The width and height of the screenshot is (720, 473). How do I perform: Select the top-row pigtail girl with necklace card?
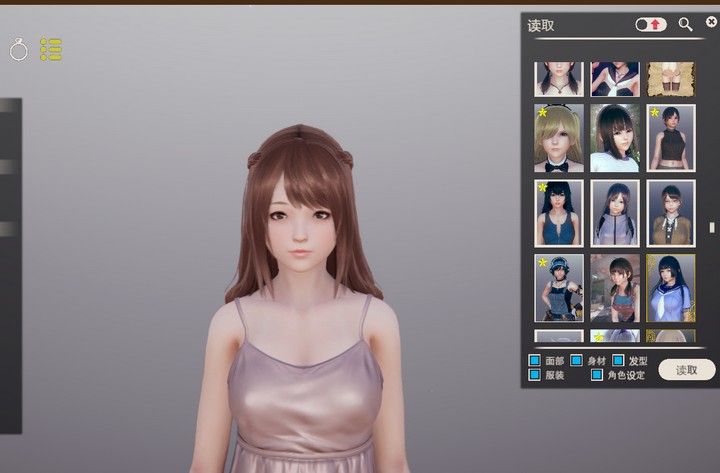pos(559,79)
